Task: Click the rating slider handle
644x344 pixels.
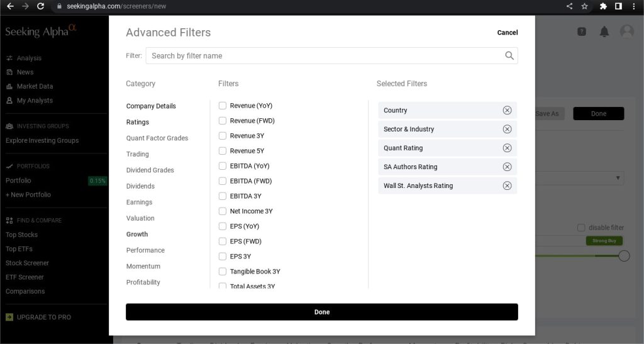Action: click(x=624, y=256)
